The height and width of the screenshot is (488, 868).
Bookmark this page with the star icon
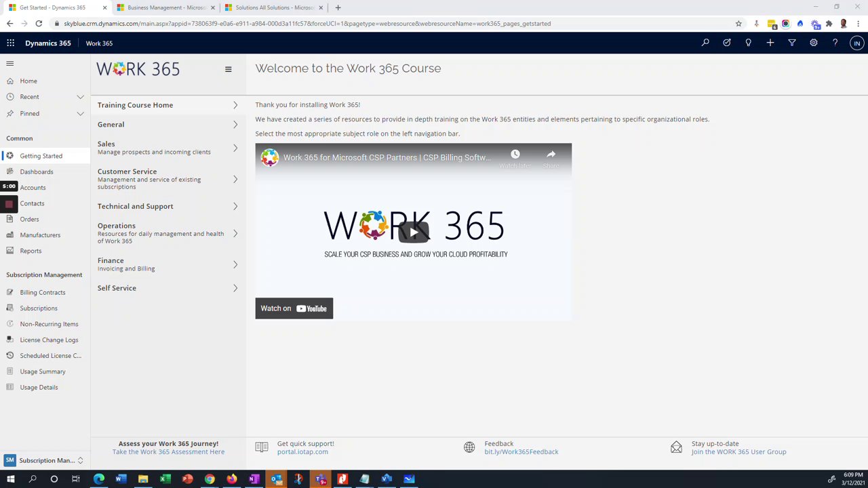point(738,23)
